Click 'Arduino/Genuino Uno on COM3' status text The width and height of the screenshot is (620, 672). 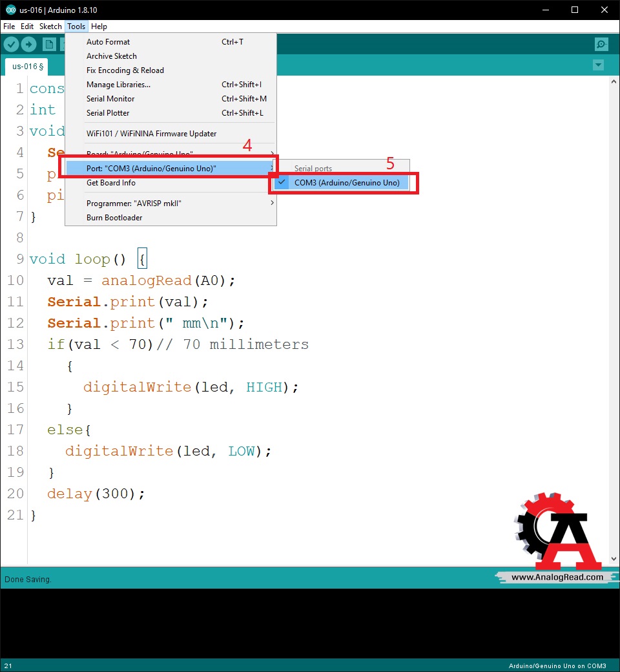tap(557, 666)
